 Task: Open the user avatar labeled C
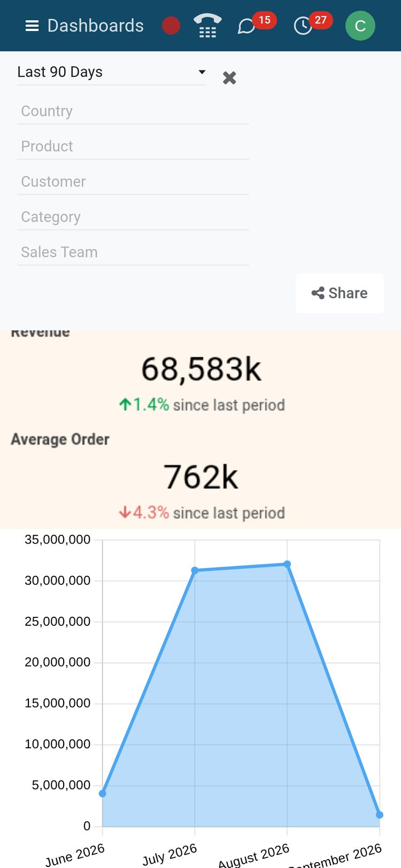coord(360,26)
